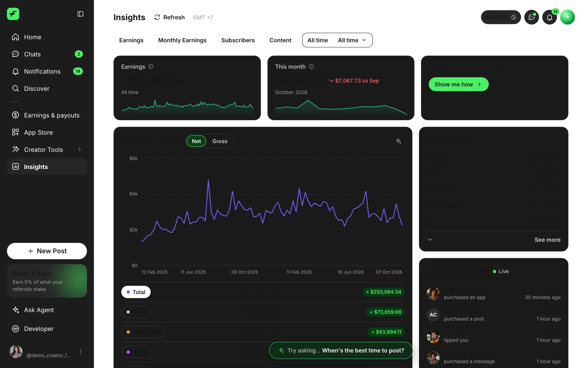Click the Show me how button
Image resolution: width=588 pixels, height=368 pixels.
tap(458, 84)
